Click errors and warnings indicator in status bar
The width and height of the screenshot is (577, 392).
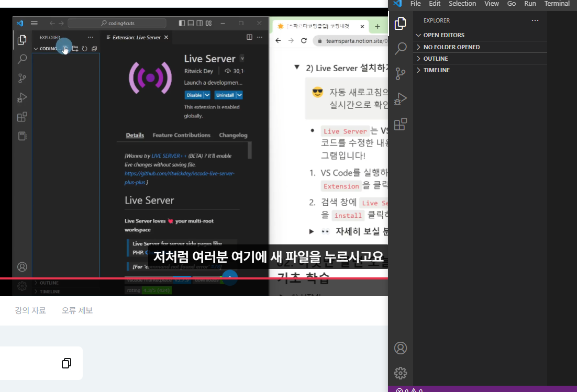tap(409, 390)
